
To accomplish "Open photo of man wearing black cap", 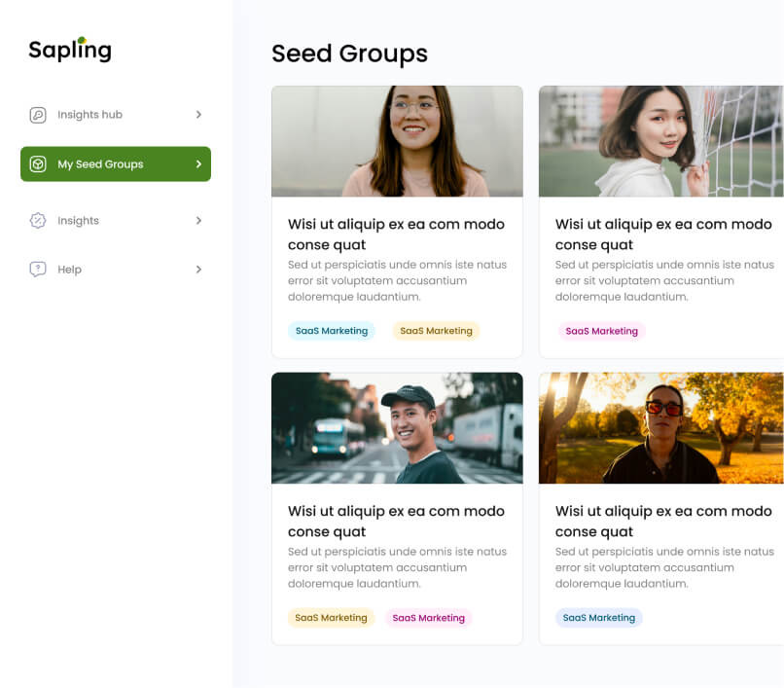I will 397,428.
